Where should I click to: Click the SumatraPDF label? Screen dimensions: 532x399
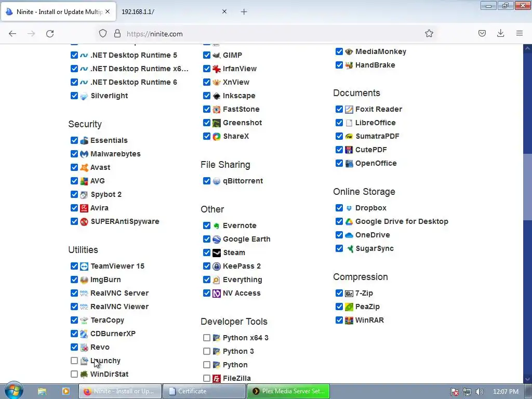click(x=377, y=137)
